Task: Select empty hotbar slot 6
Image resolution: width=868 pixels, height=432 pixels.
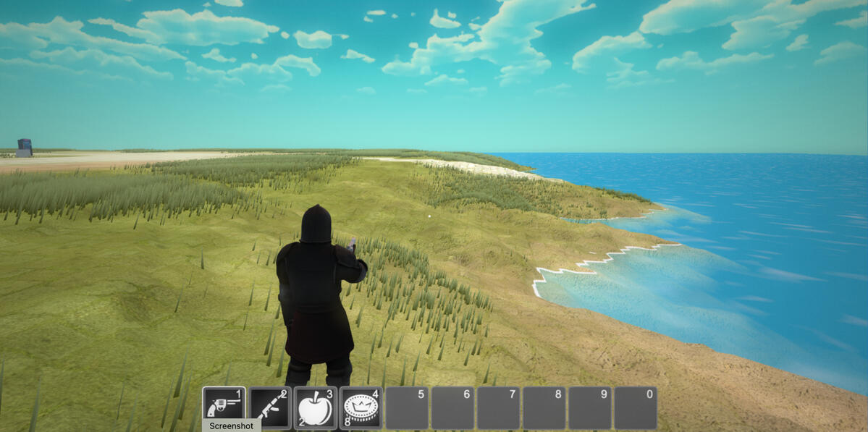Action: [x=452, y=407]
